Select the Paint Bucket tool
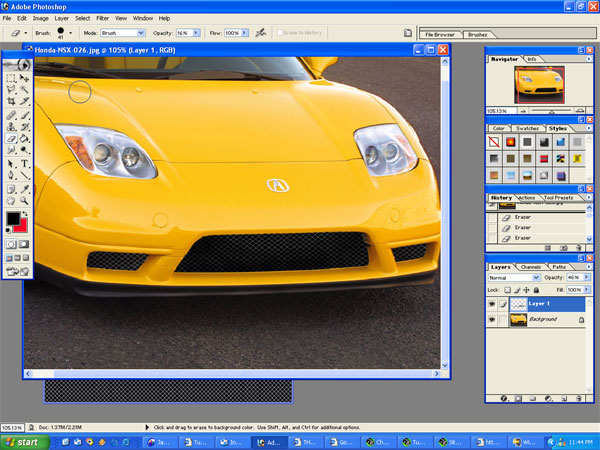Image resolution: width=600 pixels, height=450 pixels. 24,139
